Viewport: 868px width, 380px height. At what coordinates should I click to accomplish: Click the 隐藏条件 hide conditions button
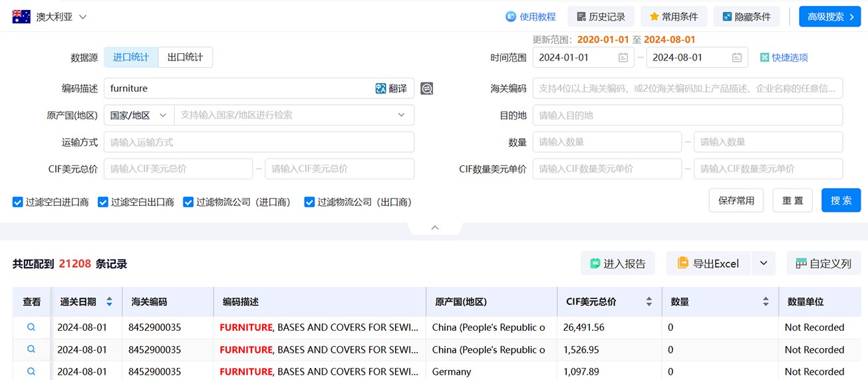coord(746,17)
